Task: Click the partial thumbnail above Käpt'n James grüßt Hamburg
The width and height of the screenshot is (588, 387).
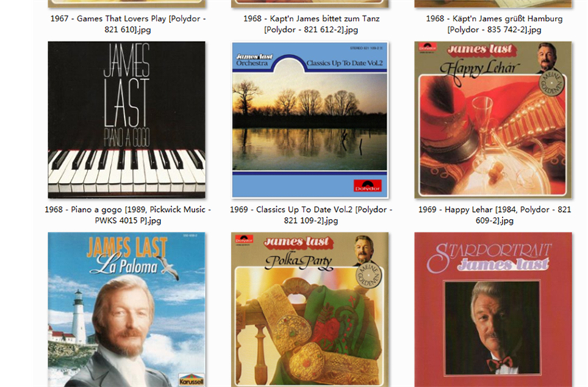Action: [x=493, y=4]
